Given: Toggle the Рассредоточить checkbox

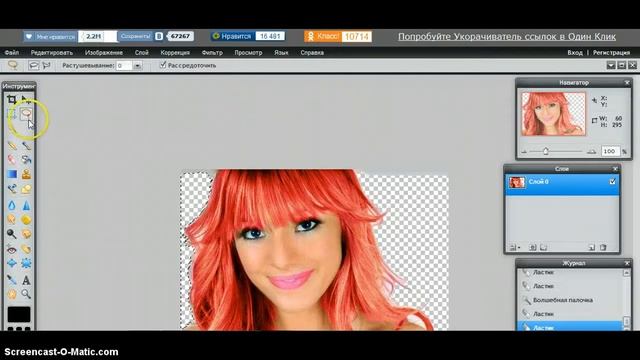Looking at the screenshot, I should point(163,65).
